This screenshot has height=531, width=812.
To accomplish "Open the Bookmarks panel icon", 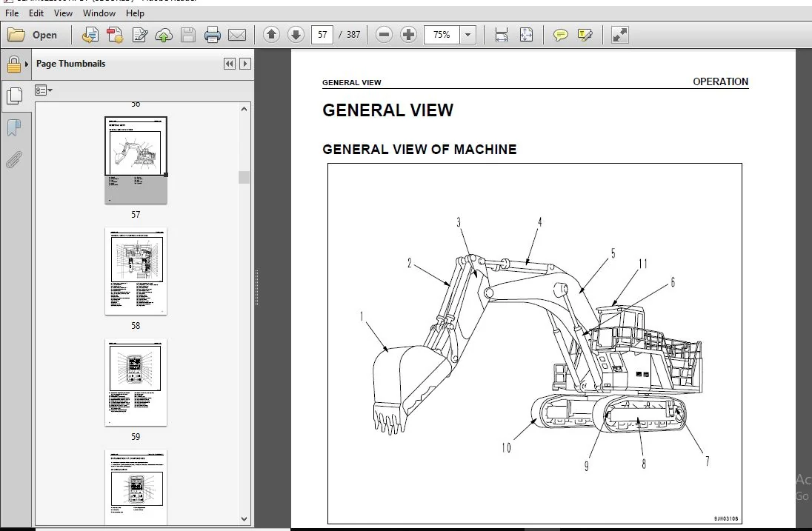I will pyautogui.click(x=14, y=128).
